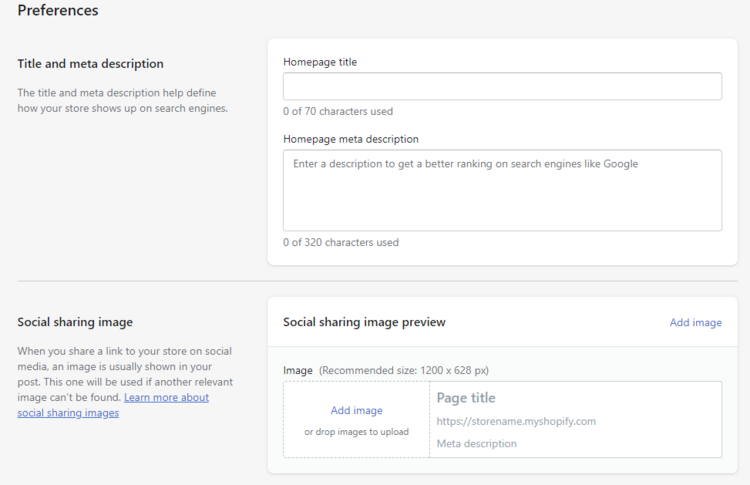Click the Preferences page heading
This screenshot has height=485, width=750.
coord(58,11)
